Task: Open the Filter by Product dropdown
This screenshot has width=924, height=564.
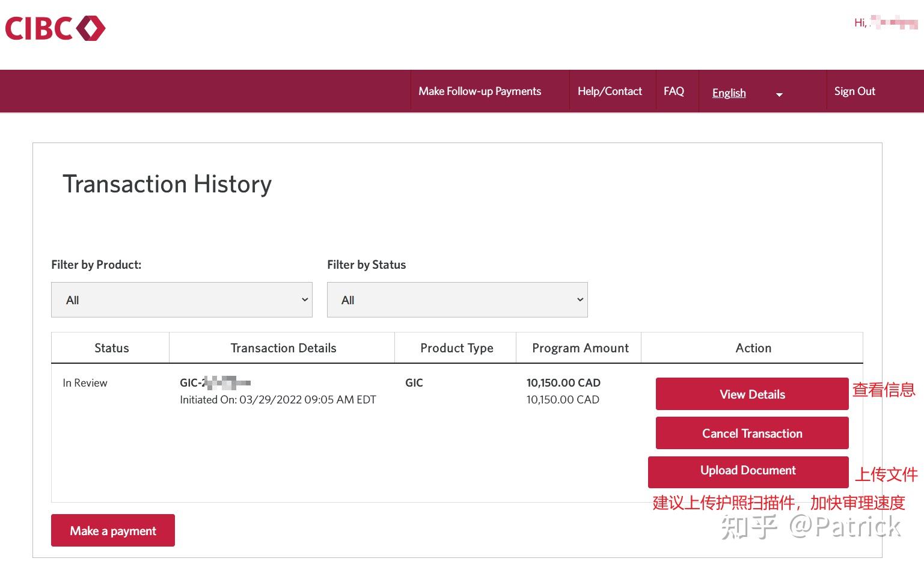Action: pos(182,299)
